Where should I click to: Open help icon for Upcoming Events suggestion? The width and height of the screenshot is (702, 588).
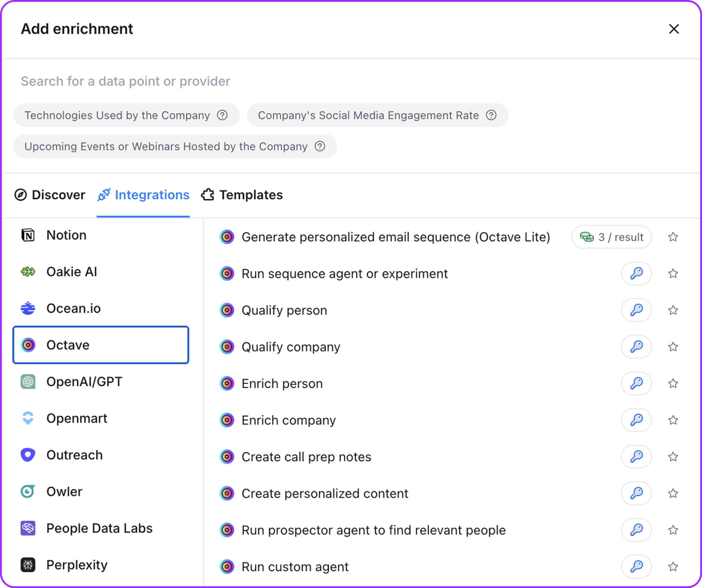pyautogui.click(x=320, y=146)
